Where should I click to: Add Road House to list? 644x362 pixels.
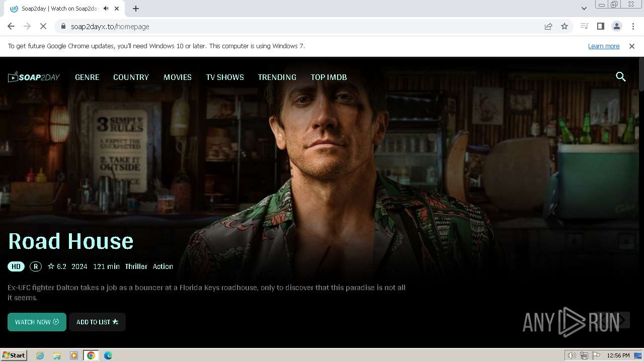tap(97, 322)
